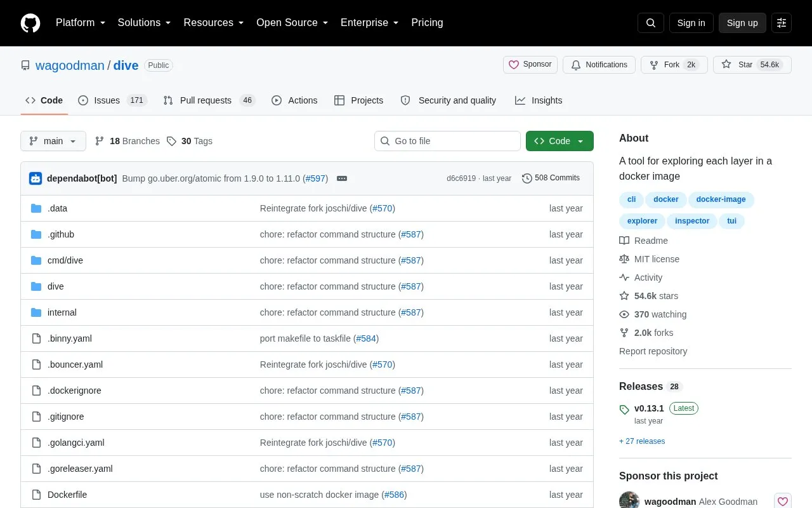Fork the dive repository

coord(674,65)
